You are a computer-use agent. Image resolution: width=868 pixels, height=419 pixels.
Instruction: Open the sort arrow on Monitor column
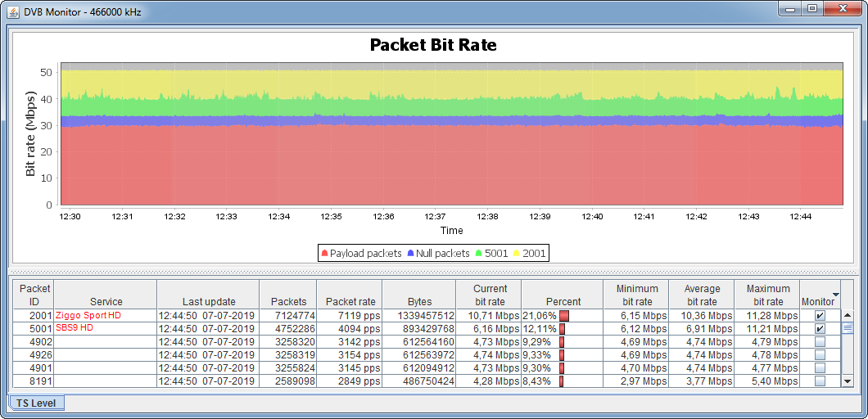835,294
